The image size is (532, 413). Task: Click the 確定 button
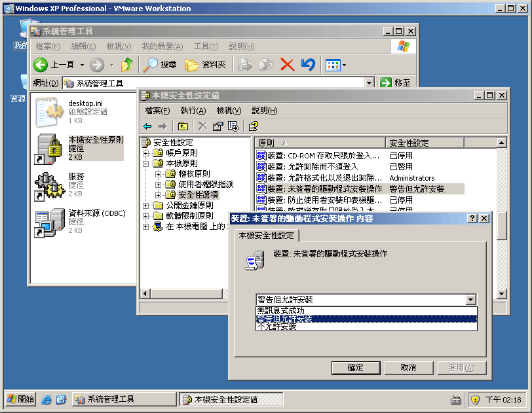[356, 368]
